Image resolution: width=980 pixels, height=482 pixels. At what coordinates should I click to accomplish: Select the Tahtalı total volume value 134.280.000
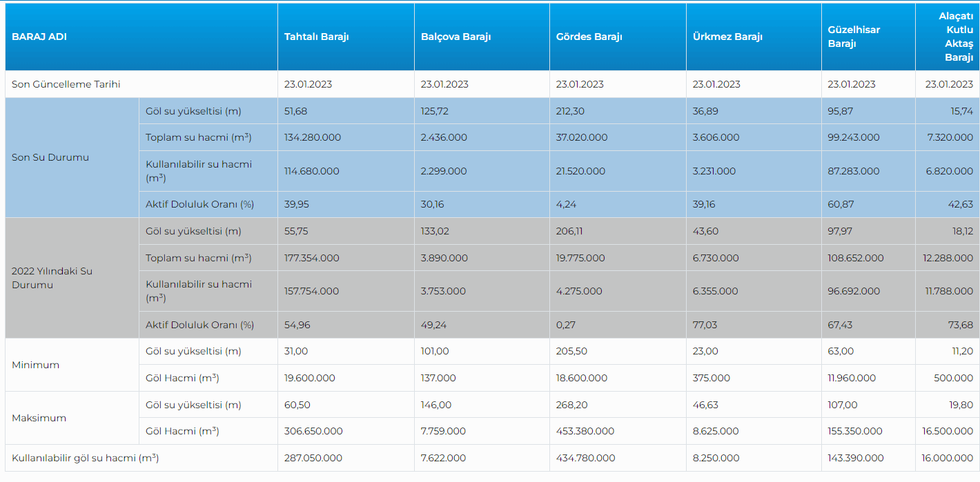(313, 137)
